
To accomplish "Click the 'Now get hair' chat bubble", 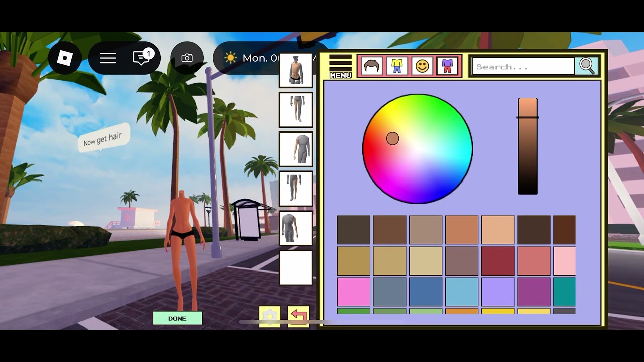I will (x=103, y=138).
